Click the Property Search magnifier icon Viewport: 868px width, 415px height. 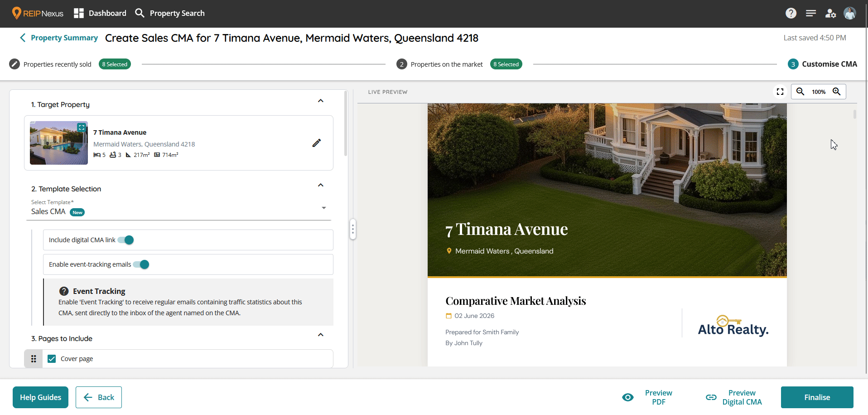point(140,13)
